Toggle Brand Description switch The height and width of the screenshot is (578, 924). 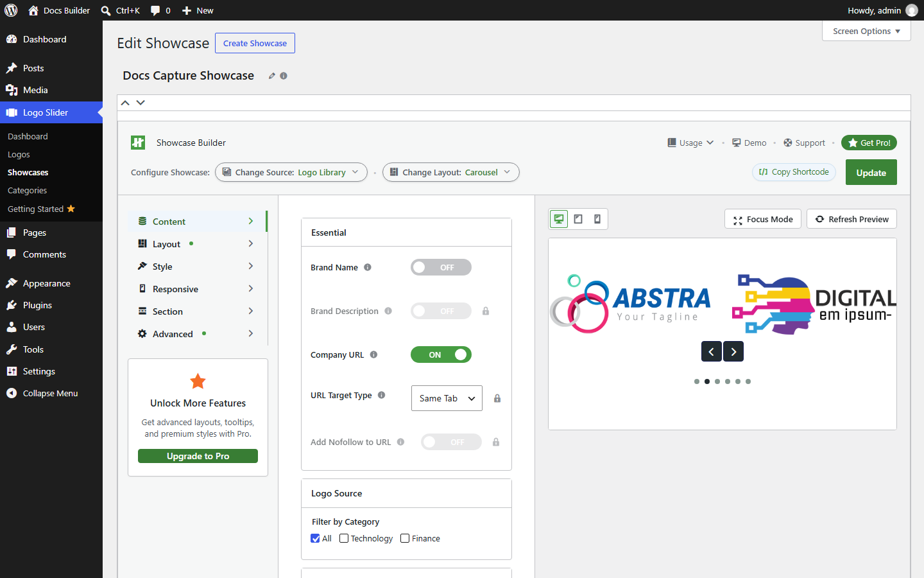[441, 311]
